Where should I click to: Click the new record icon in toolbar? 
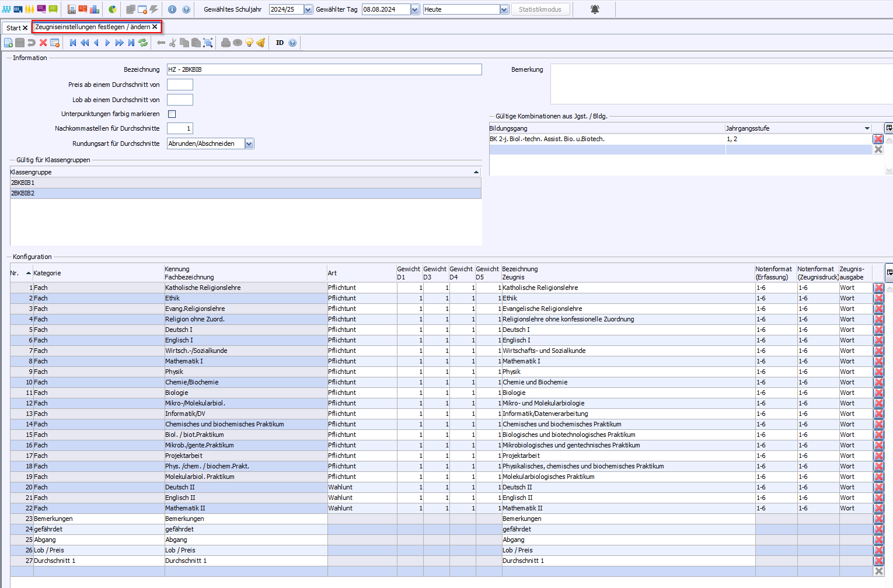point(8,43)
